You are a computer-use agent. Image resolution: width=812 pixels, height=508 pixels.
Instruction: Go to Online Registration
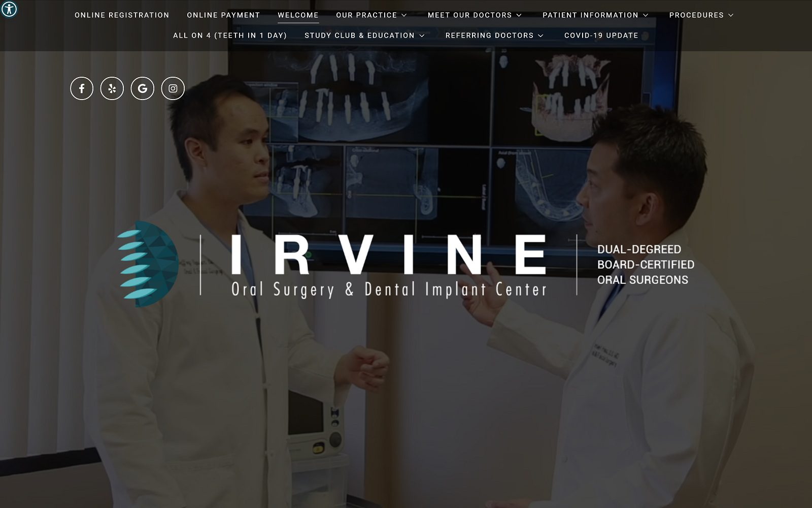click(122, 15)
